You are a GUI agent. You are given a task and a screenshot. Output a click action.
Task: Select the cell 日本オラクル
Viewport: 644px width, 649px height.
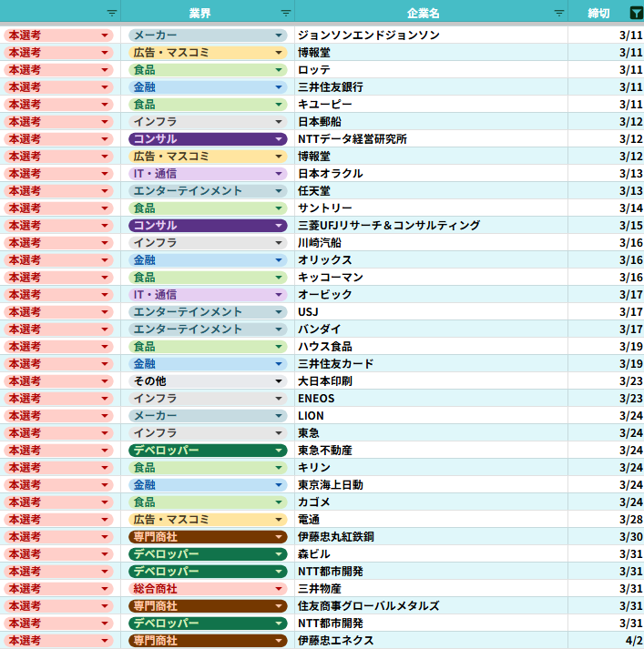pyautogui.click(x=431, y=174)
